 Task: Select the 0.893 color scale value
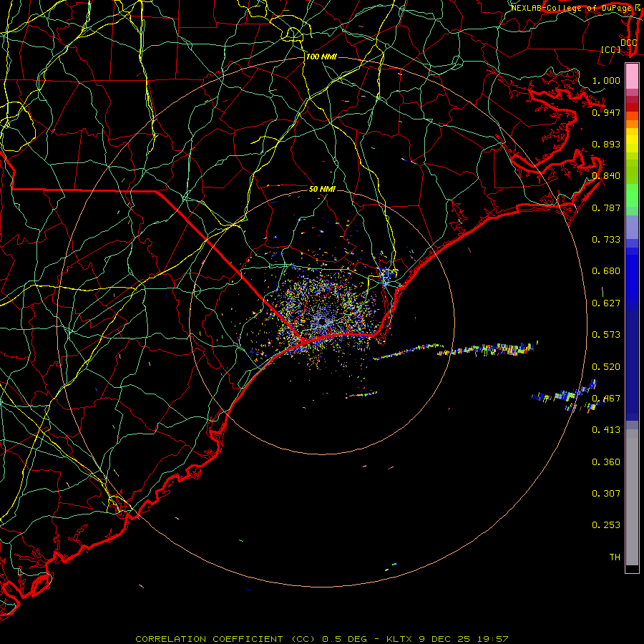[x=606, y=144]
